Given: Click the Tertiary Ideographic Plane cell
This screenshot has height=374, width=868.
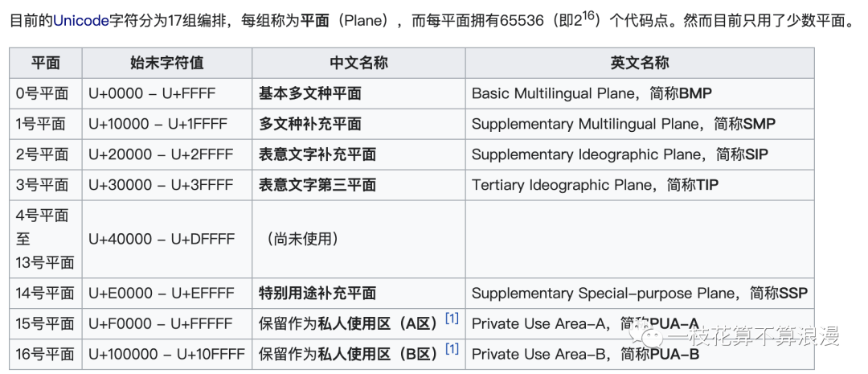Looking at the screenshot, I should click(640, 185).
